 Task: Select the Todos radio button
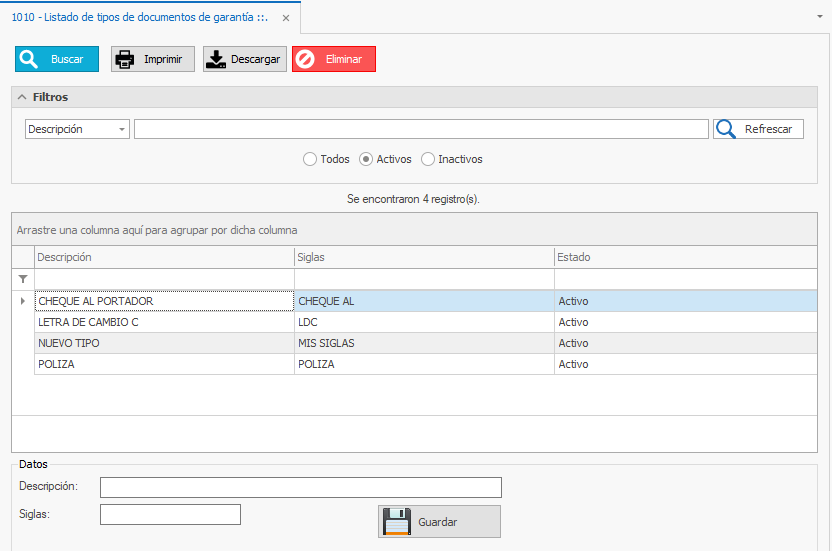[310, 159]
